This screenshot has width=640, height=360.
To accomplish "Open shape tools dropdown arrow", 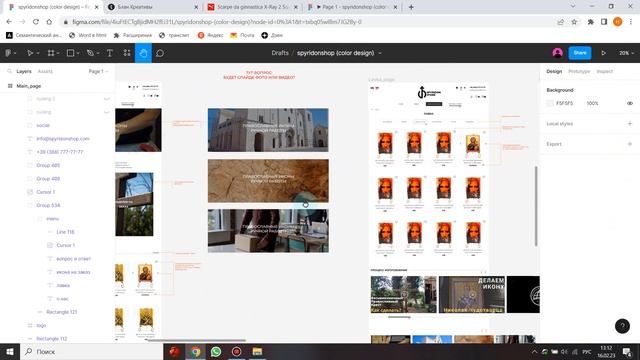I will coord(78,53).
